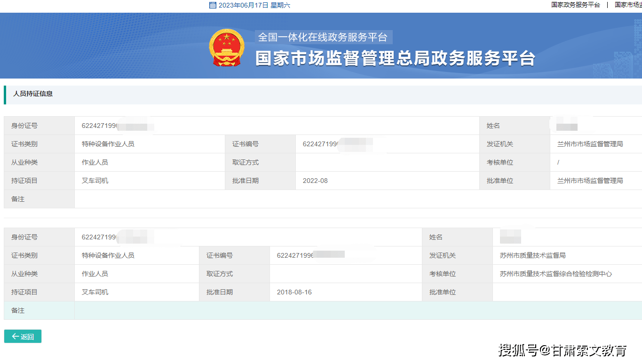642x364 pixels.
Task: Click the 考核单位 label in second record
Action: pos(443,274)
